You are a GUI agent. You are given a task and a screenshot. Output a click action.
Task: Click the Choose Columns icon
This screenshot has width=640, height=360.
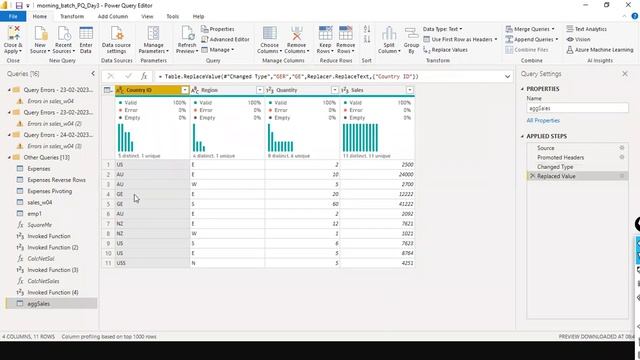click(x=269, y=33)
